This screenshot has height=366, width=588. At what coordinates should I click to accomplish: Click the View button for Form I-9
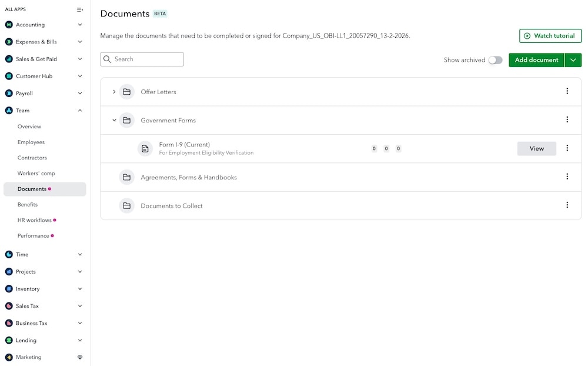coord(536,148)
